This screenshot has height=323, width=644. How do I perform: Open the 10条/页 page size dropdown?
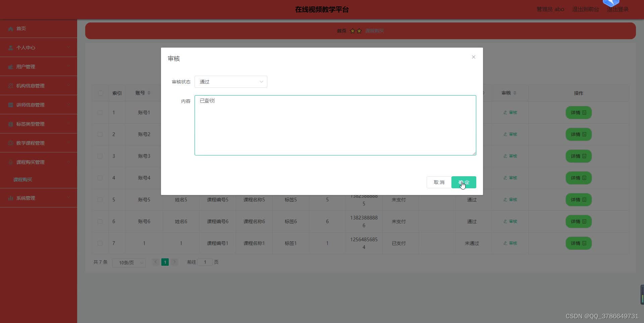tap(129, 263)
